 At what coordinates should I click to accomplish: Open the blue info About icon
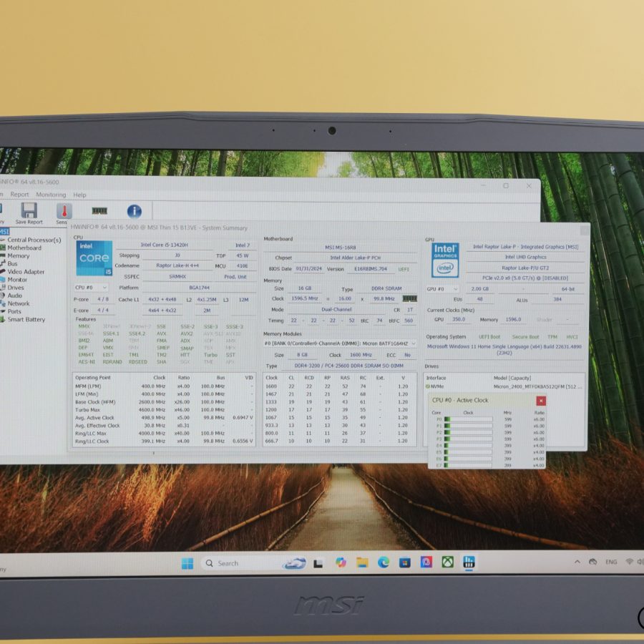pyautogui.click(x=135, y=211)
